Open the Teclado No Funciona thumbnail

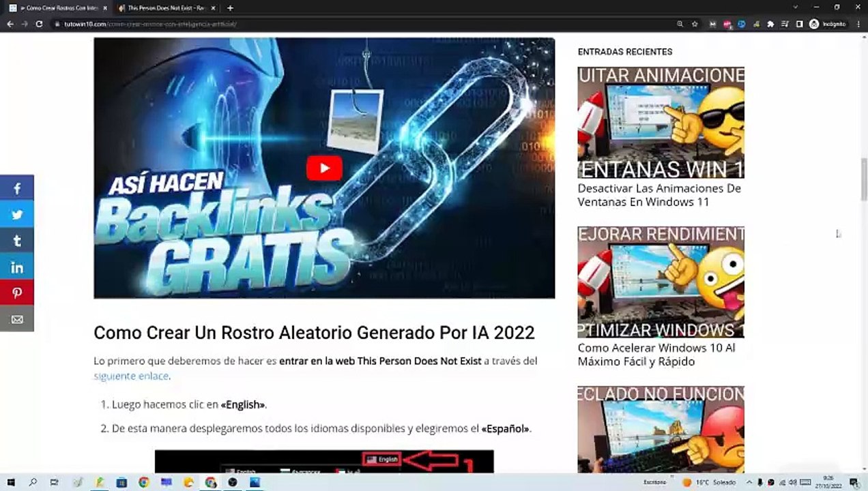pos(661,430)
